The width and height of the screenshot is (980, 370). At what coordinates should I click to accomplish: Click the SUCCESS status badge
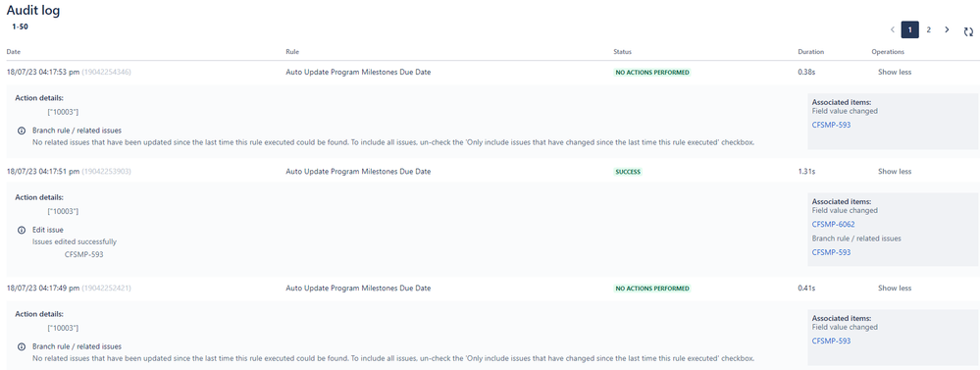point(628,172)
